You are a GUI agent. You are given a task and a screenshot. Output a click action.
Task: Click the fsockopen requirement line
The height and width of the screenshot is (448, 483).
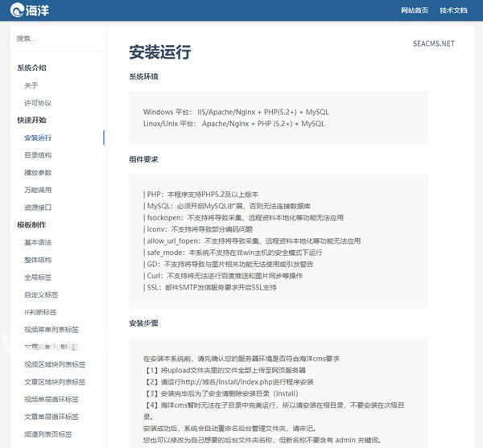(243, 218)
